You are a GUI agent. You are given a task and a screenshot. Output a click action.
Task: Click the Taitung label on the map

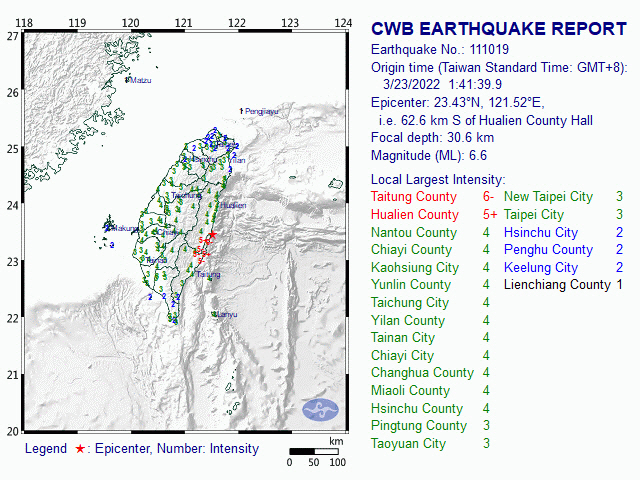pos(207,273)
